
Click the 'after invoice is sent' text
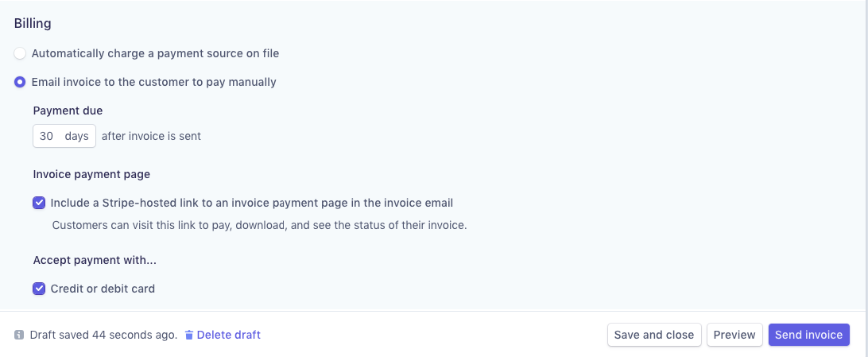[151, 136]
